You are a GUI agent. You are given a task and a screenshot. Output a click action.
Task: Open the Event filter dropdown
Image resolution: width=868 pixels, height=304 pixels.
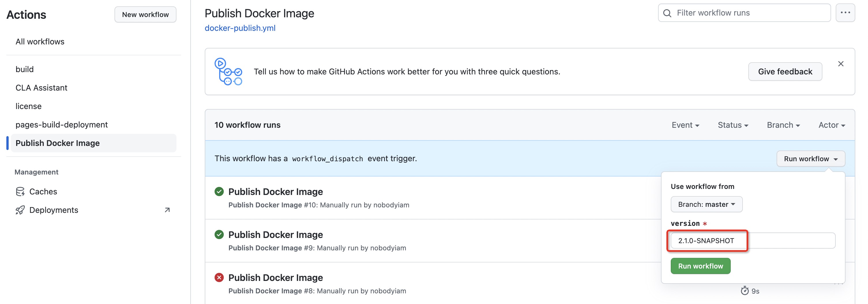tap(685, 125)
